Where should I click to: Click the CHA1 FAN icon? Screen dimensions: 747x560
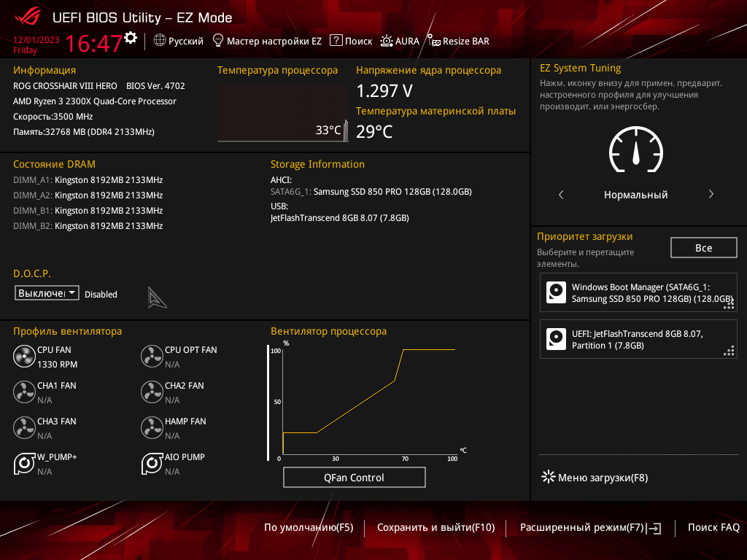[x=24, y=392]
